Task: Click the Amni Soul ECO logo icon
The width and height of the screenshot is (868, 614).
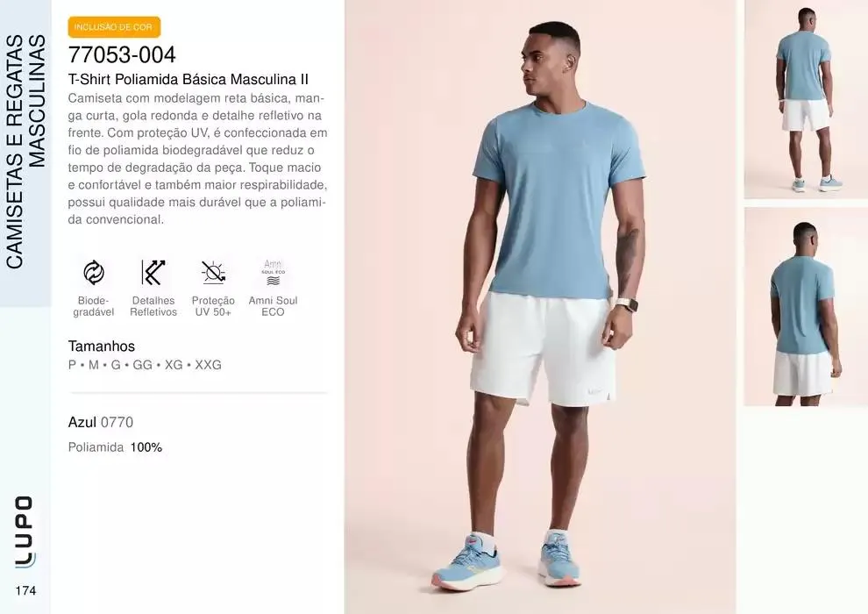Action: point(273,273)
